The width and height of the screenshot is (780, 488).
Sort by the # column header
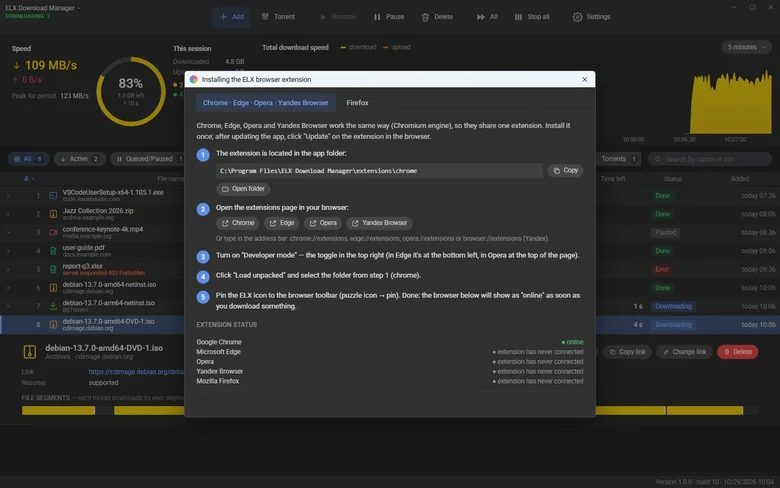coord(29,179)
